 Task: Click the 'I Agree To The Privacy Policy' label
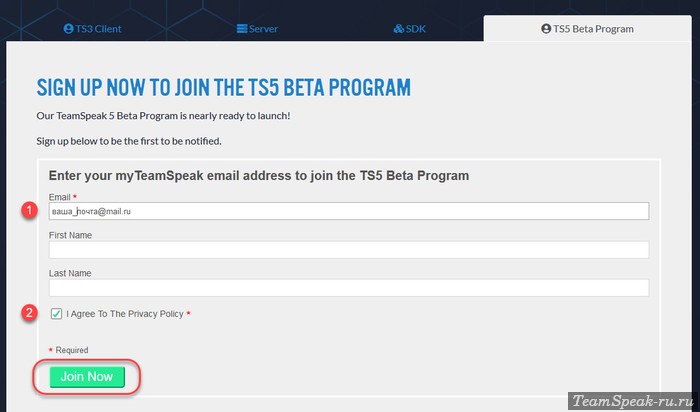pos(125,314)
